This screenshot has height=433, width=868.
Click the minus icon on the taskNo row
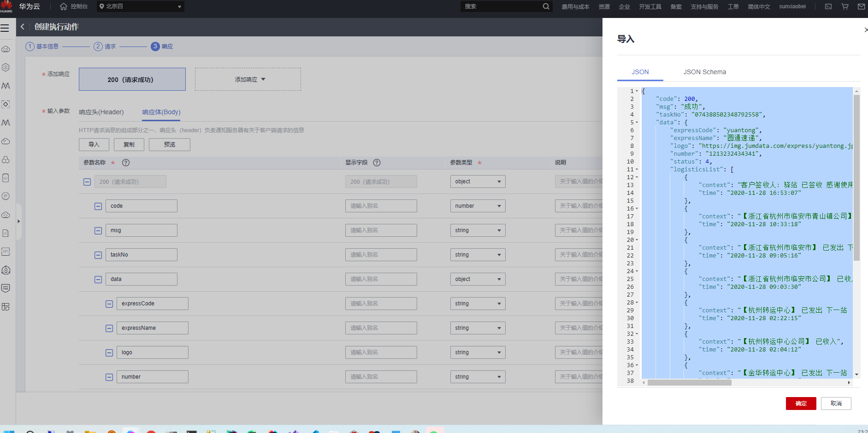(98, 255)
